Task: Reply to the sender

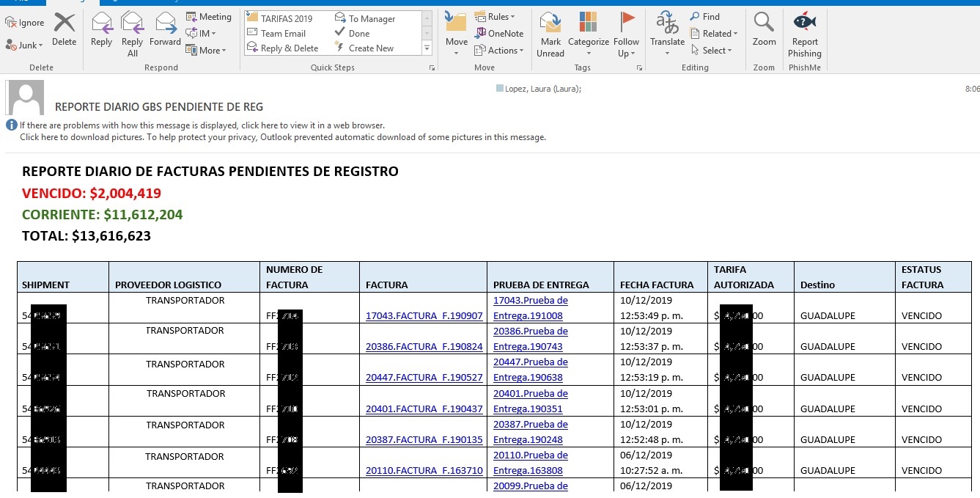Action: pyautogui.click(x=101, y=29)
